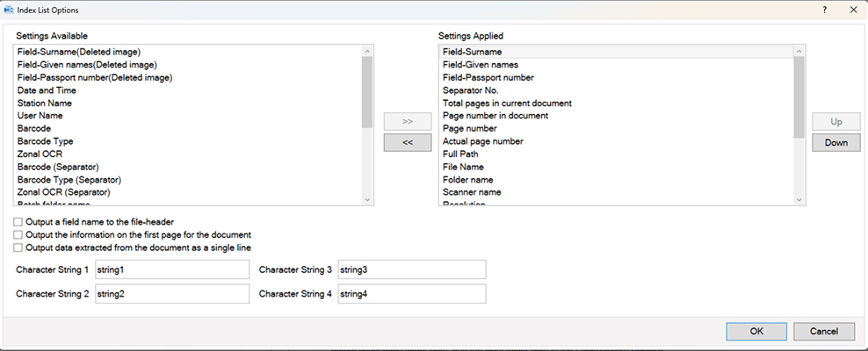
Task: Select Full Path in Settings Applied
Action: [x=460, y=154]
